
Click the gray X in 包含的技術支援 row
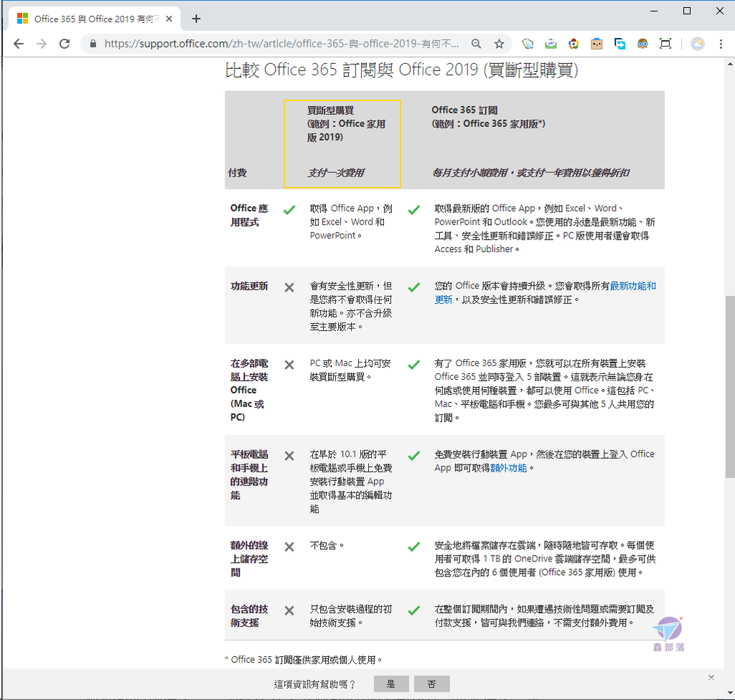pyautogui.click(x=289, y=610)
